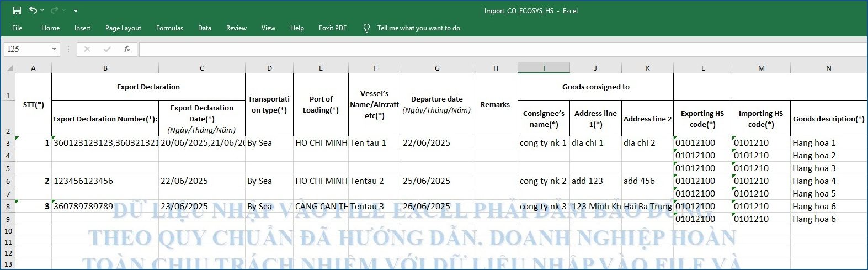Click the Cancel (X) formula bar icon
The height and width of the screenshot is (270, 868).
[87, 49]
